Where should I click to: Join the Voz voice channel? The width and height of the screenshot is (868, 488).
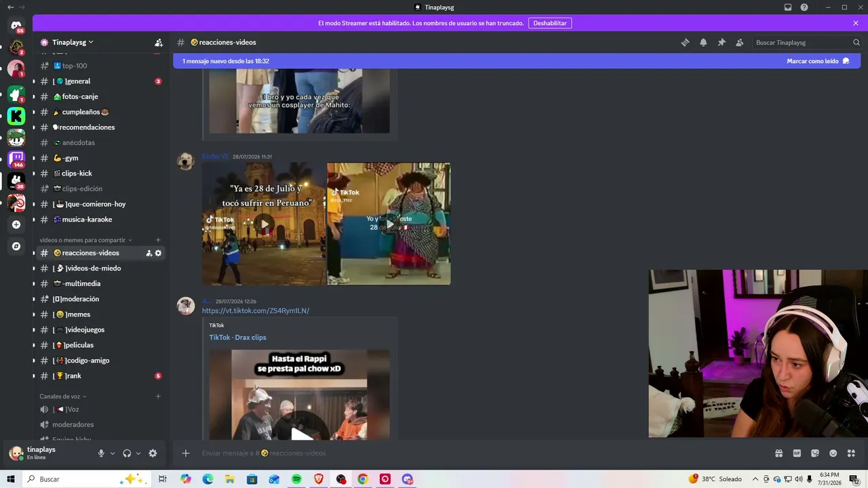tap(100, 409)
